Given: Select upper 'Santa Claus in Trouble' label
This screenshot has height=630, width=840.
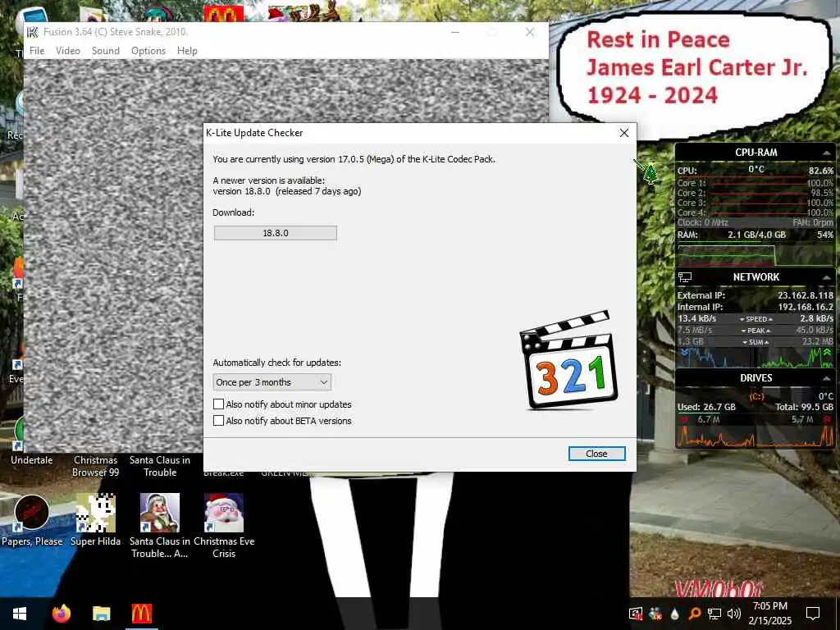Looking at the screenshot, I should (x=160, y=466).
